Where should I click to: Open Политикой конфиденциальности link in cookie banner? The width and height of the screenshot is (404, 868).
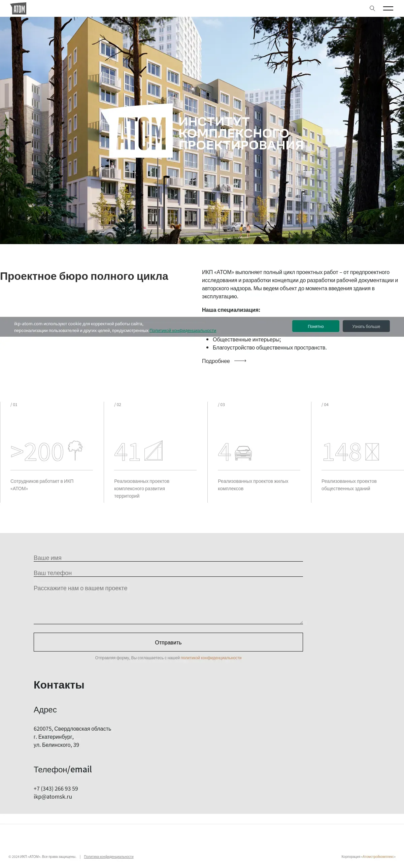tap(182, 331)
